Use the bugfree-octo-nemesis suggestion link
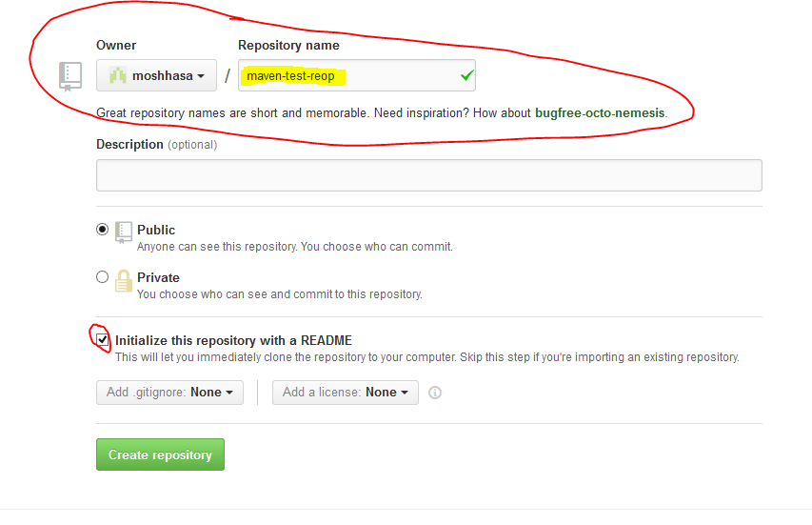This screenshot has width=812, height=525. coord(600,113)
